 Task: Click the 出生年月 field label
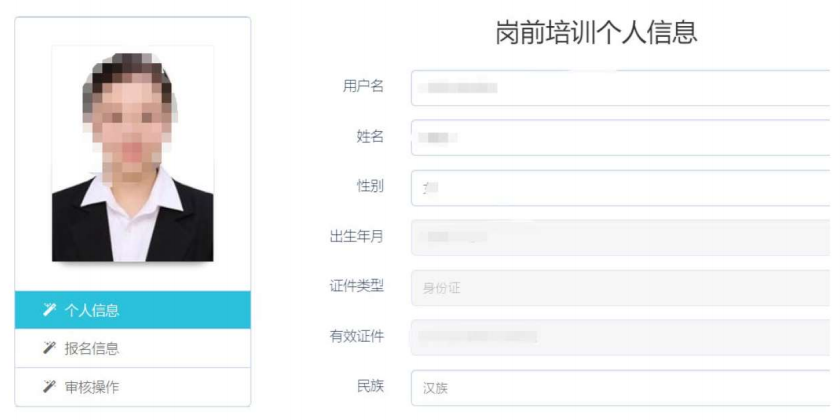click(357, 236)
